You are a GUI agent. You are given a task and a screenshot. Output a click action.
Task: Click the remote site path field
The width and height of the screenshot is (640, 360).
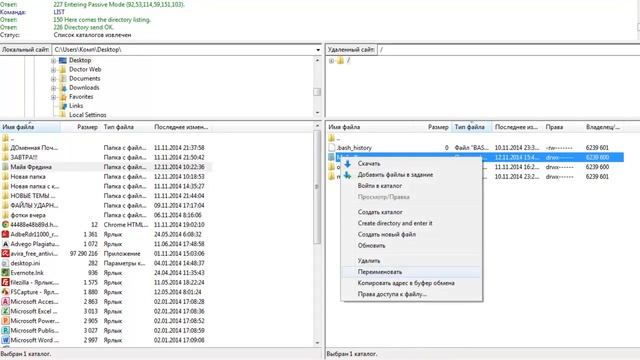point(508,50)
